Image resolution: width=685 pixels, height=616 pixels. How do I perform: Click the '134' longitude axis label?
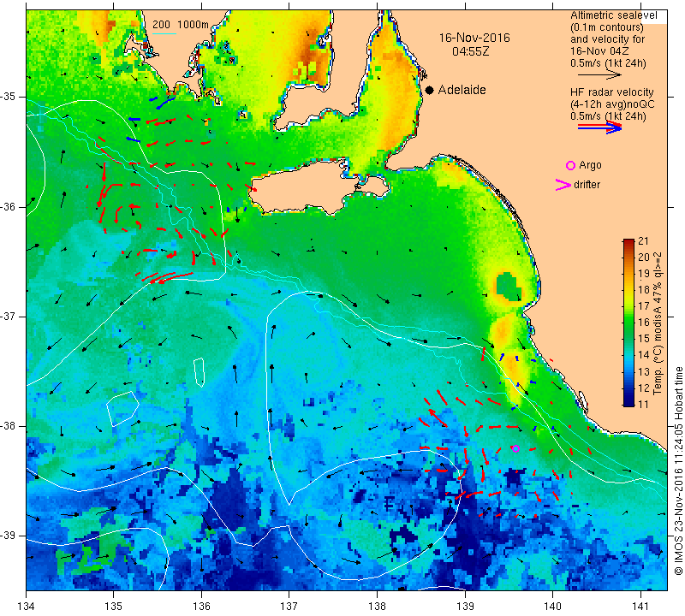click(x=27, y=606)
